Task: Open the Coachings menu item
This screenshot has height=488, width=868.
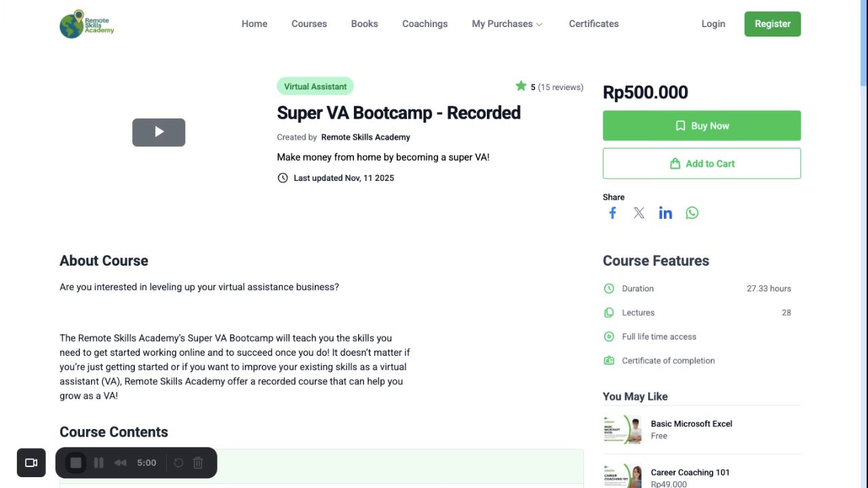Action: pos(425,24)
